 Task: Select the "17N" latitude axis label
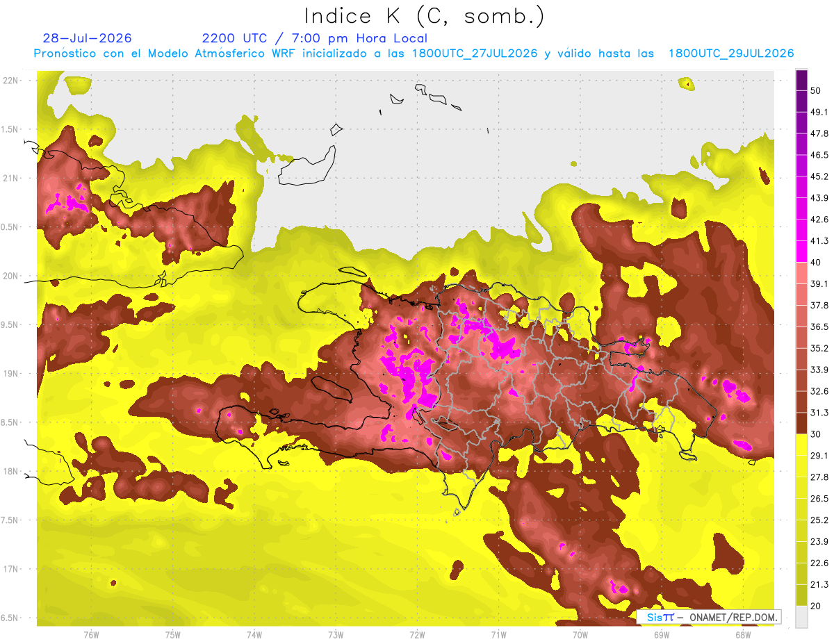point(11,569)
